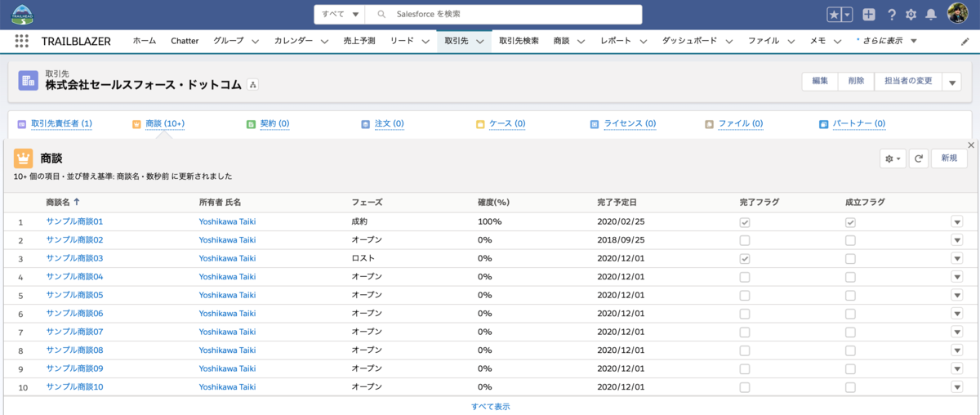This screenshot has height=415, width=980.
Task: Toggle 完了フラグ checkbox for サンプル商談09
Action: click(744, 368)
